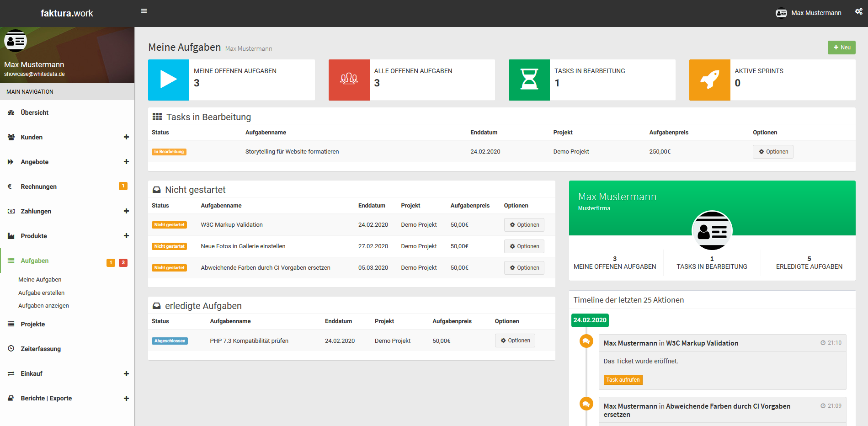
Task: Open Optionen dropdown for Abweichende Farben durch CI Vorgaben
Action: [524, 268]
